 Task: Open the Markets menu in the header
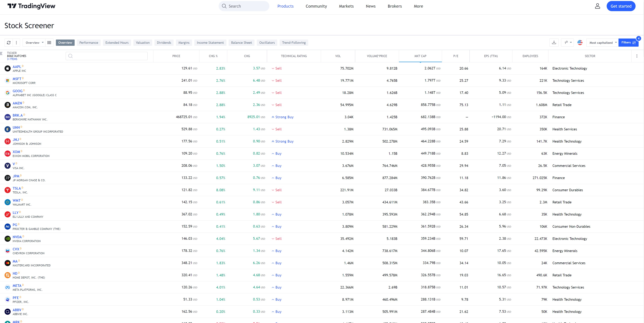(x=346, y=6)
